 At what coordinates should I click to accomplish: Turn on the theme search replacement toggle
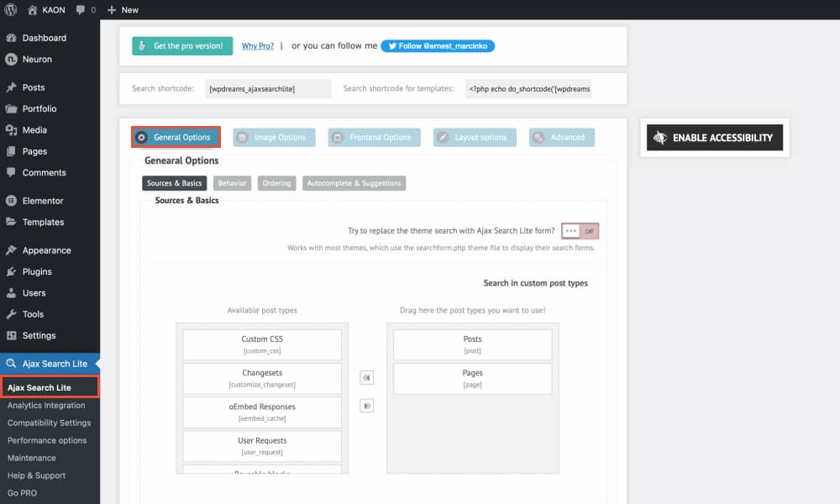tap(580, 231)
